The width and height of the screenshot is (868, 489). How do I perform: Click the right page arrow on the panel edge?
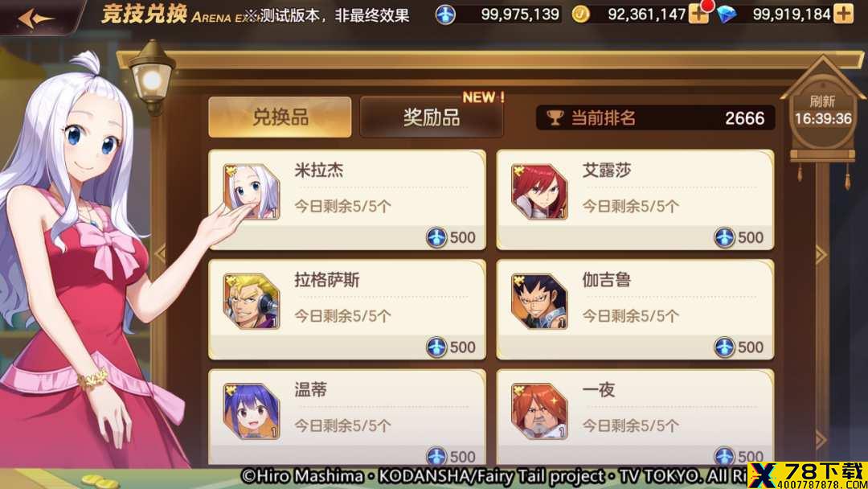click(x=821, y=254)
